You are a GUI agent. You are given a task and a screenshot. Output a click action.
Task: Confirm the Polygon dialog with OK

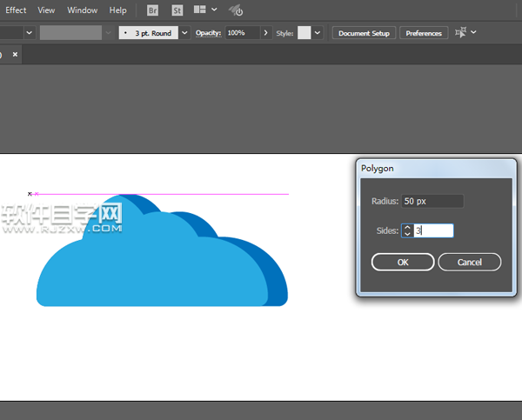coord(402,262)
